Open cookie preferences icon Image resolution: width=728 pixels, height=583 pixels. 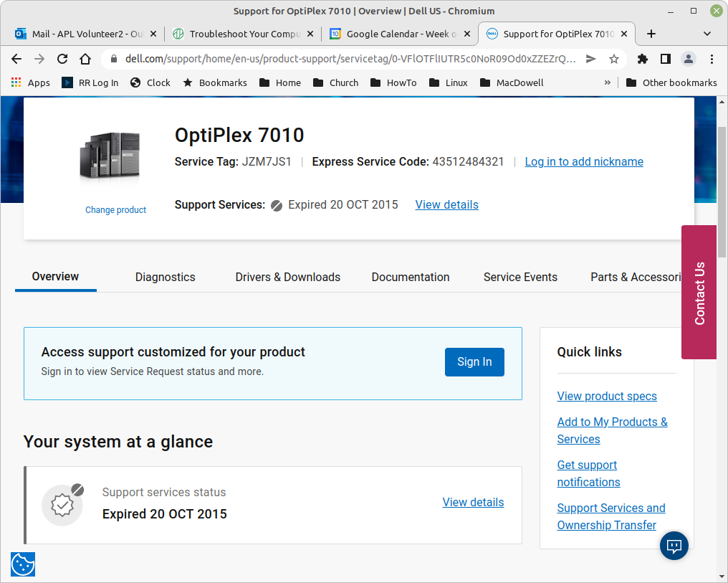point(23,564)
